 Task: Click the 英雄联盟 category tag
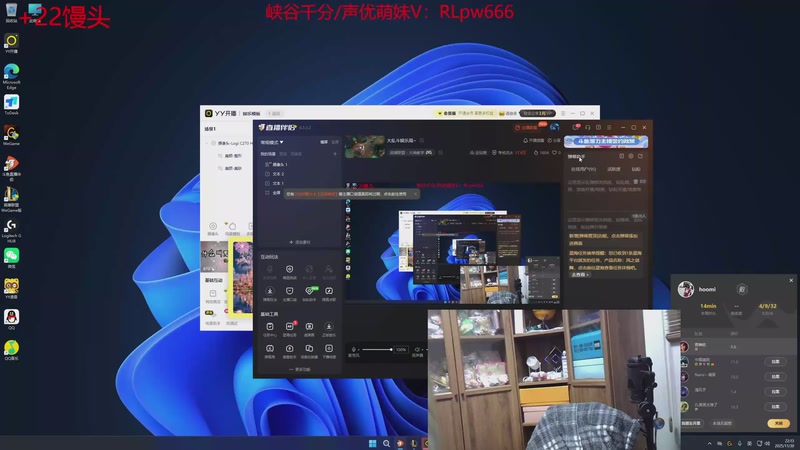pos(411,153)
